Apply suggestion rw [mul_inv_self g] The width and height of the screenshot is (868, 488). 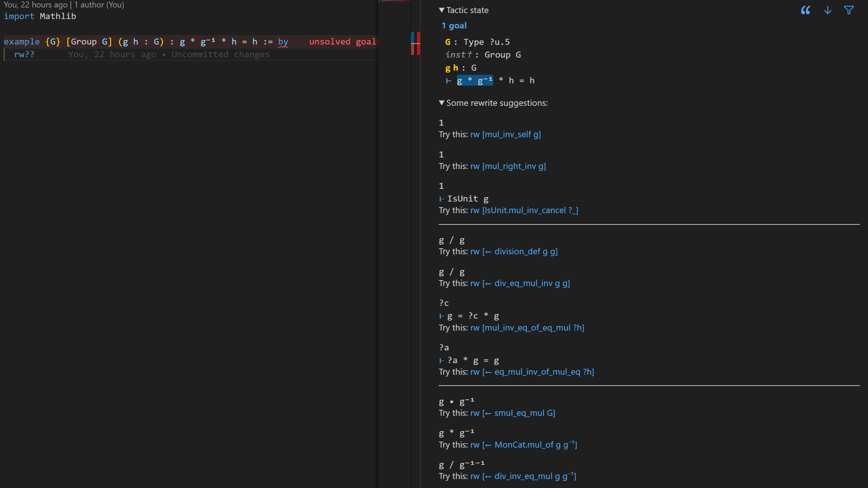click(x=506, y=134)
